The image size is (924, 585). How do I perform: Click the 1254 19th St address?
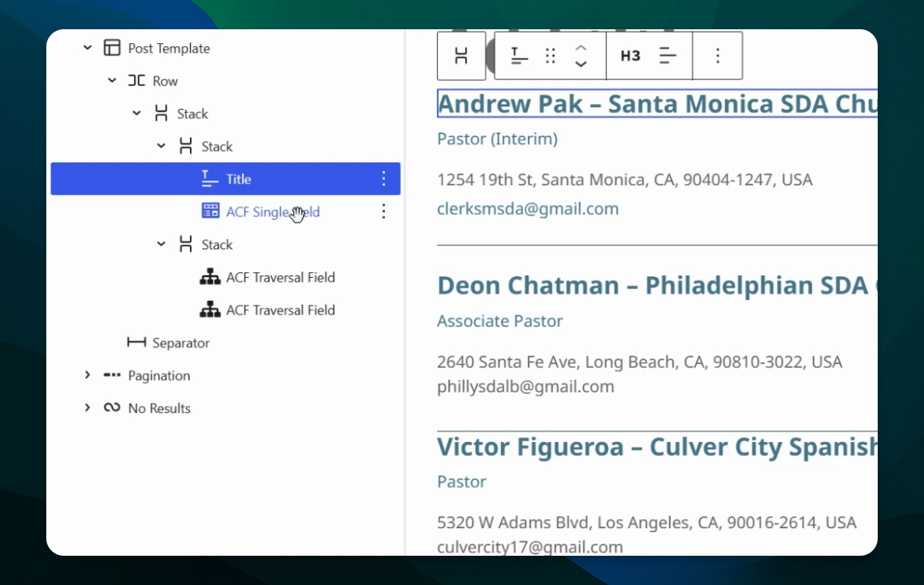(624, 180)
